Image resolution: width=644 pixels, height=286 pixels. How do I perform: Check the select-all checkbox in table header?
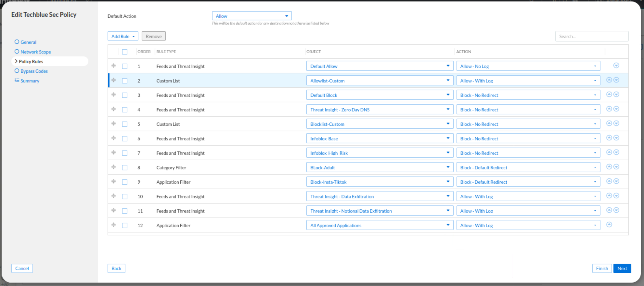click(x=124, y=52)
